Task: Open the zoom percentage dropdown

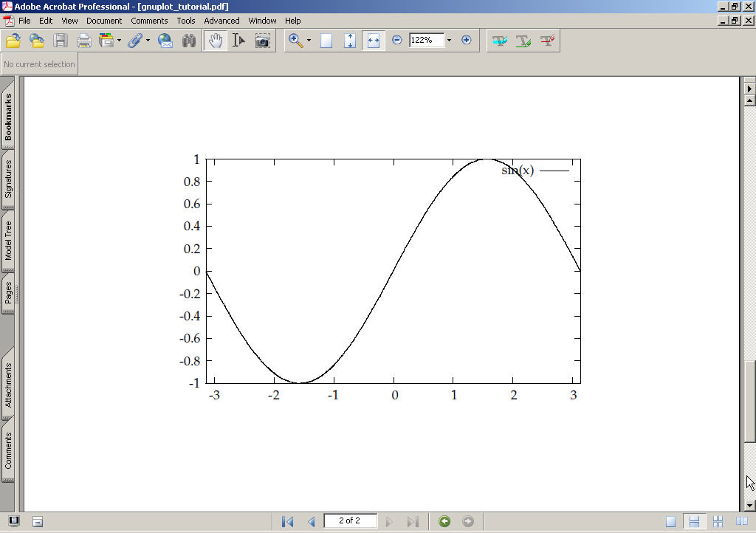Action: [449, 41]
